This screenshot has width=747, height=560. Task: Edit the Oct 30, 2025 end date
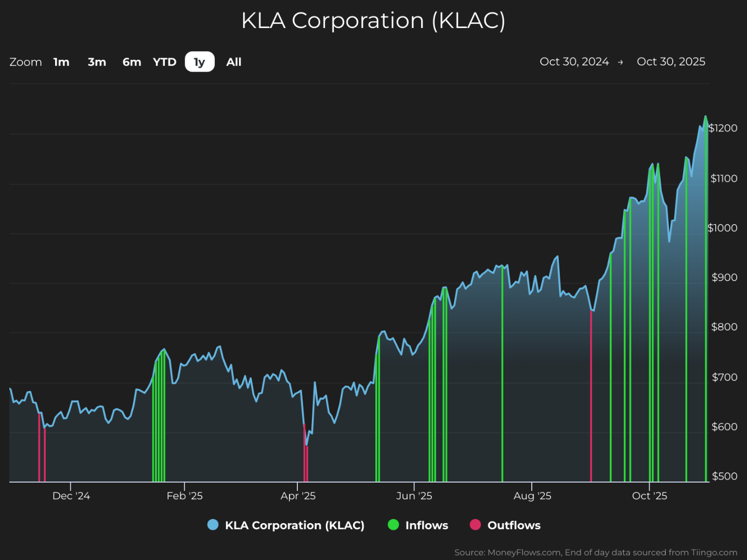(671, 61)
